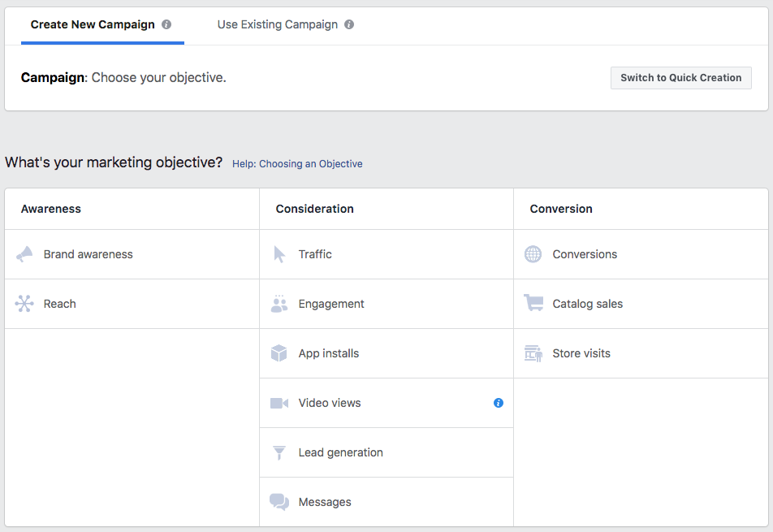Image resolution: width=773 pixels, height=532 pixels.
Task: Click the Store visits storefront icon
Action: (533, 353)
